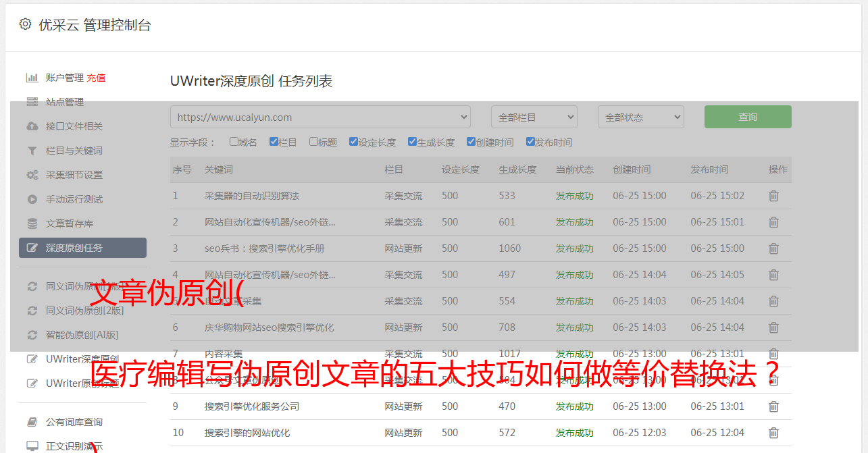
Task: Click the red 充值 link
Action: [96, 78]
